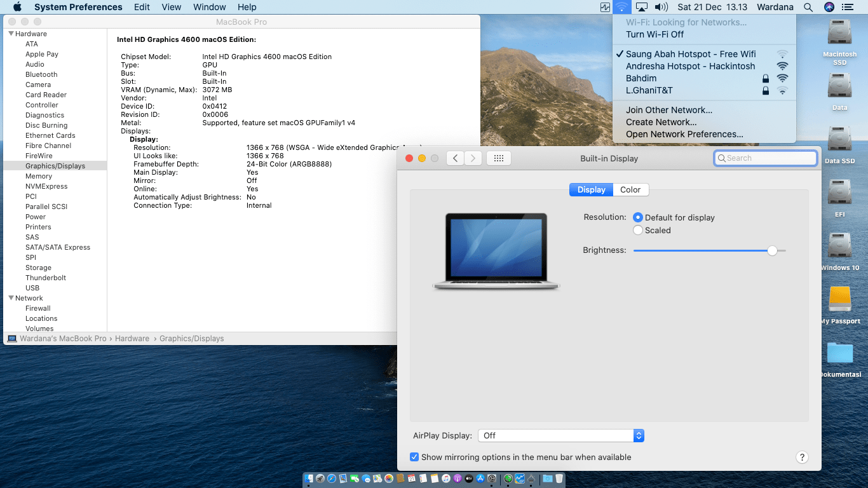Open Siri from the menu bar
The height and width of the screenshot is (488, 868).
pyautogui.click(x=829, y=7)
